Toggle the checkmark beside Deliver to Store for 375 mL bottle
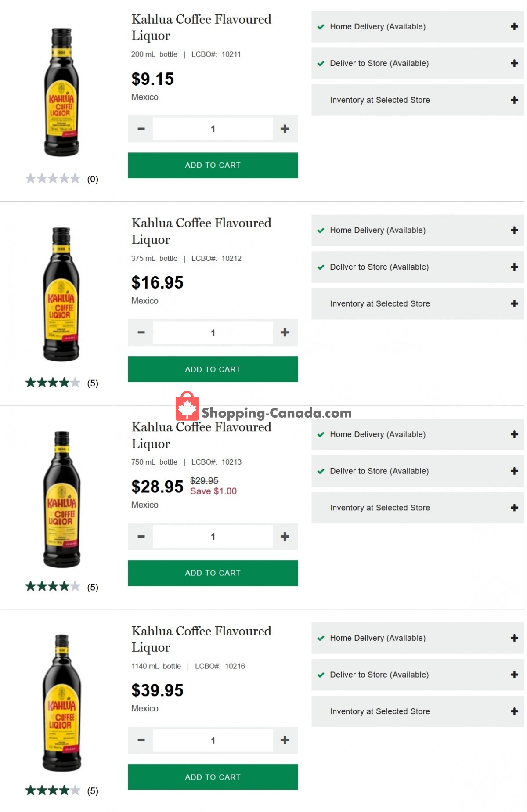527x812 pixels. click(x=321, y=267)
